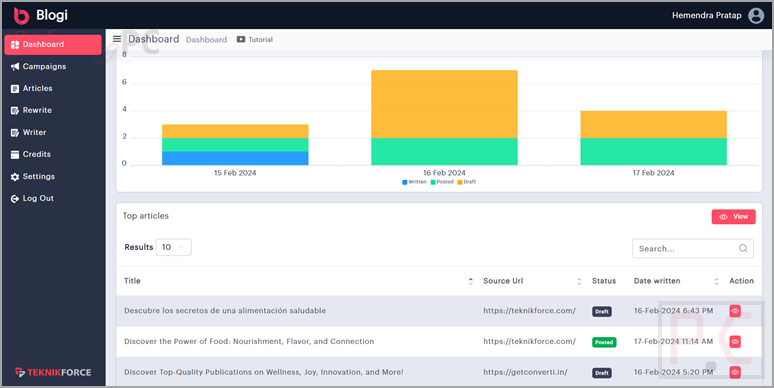Click the 17 Feb 2024 axis label
This screenshot has height=388, width=774.
click(x=654, y=173)
